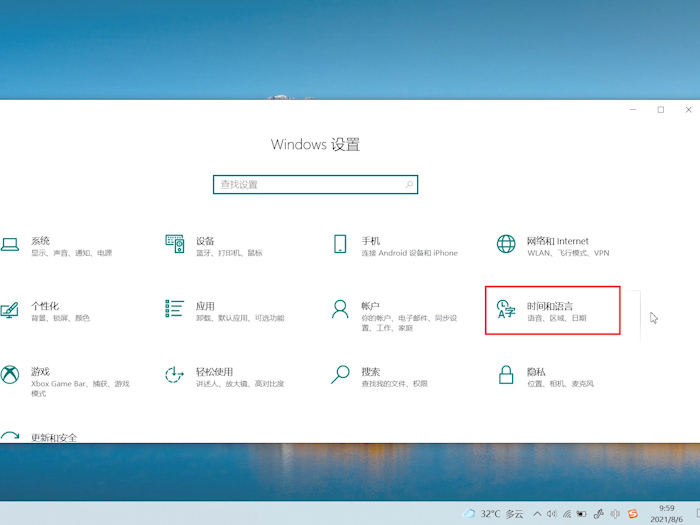The height and width of the screenshot is (525, 700).
Task: Click the 搜索 category label
Action: (x=371, y=371)
